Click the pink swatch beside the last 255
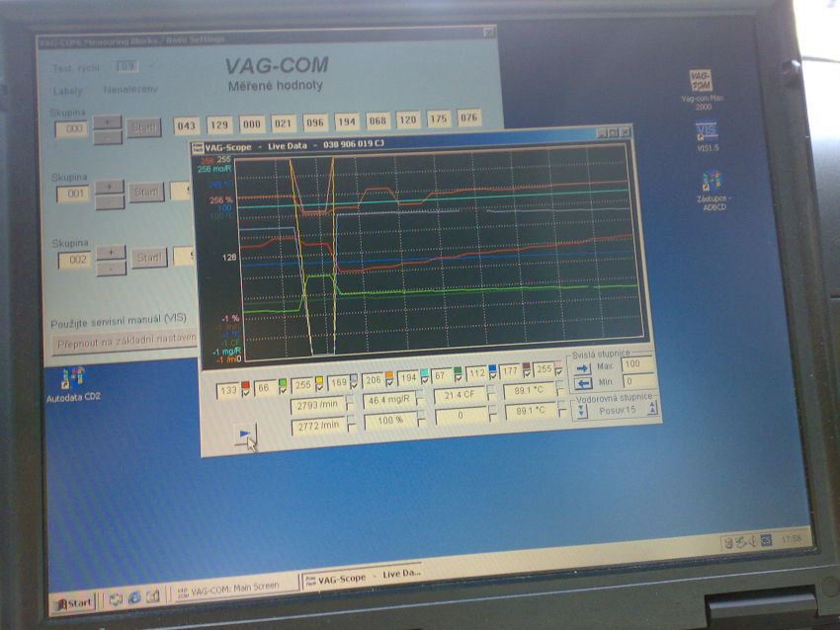The image size is (840, 630). tap(558, 364)
